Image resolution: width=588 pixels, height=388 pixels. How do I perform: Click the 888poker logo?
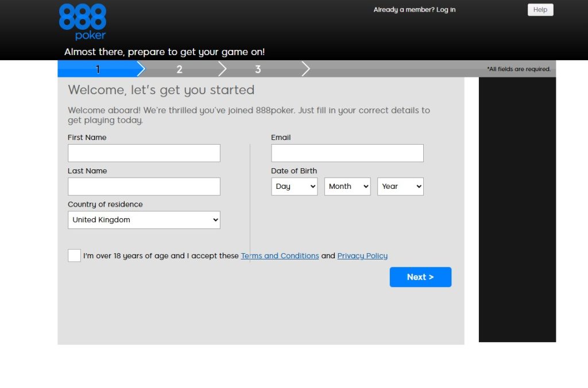tap(83, 22)
